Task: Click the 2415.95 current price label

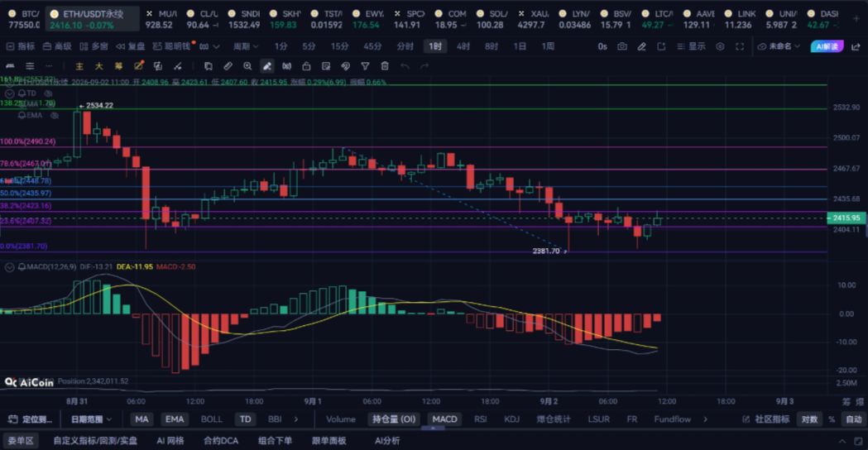Action: click(846, 218)
